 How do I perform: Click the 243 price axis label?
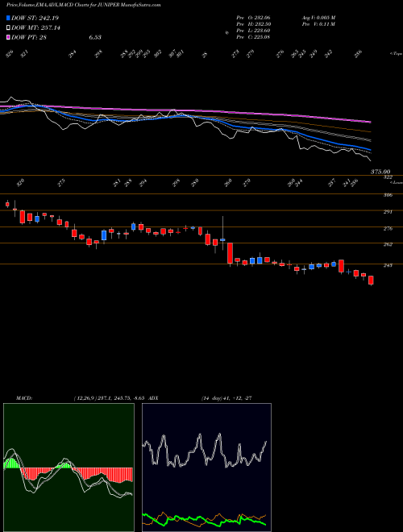(x=388, y=265)
